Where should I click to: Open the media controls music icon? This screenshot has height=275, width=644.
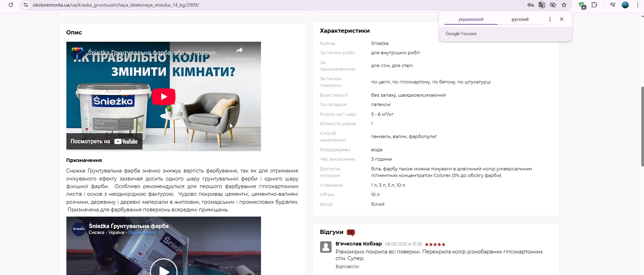[x=613, y=5]
